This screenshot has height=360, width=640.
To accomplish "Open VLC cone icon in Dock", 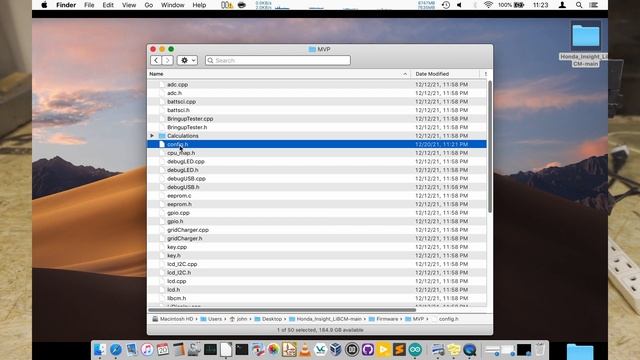I will pos(305,349).
